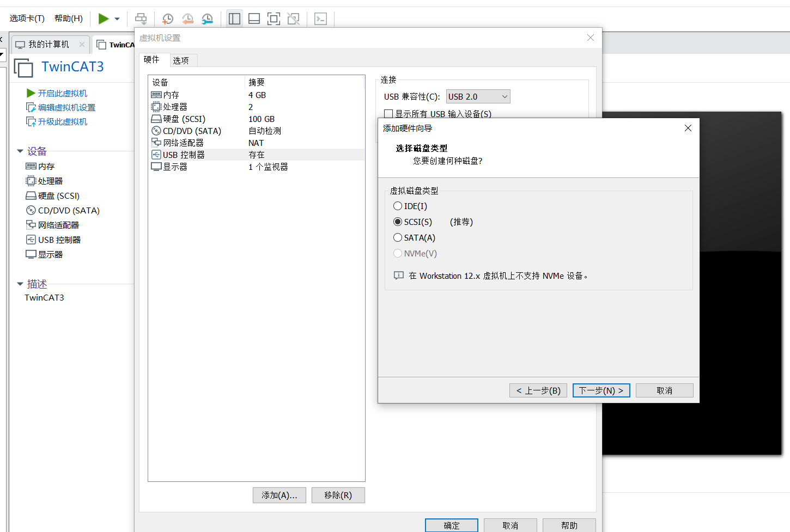Collapse the 设备 section in sidebar
This screenshot has width=790, height=532.
pyautogui.click(x=20, y=151)
